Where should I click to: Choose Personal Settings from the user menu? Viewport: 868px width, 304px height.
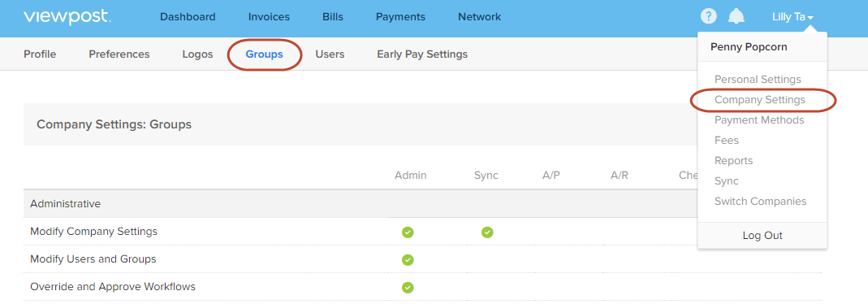(758, 80)
